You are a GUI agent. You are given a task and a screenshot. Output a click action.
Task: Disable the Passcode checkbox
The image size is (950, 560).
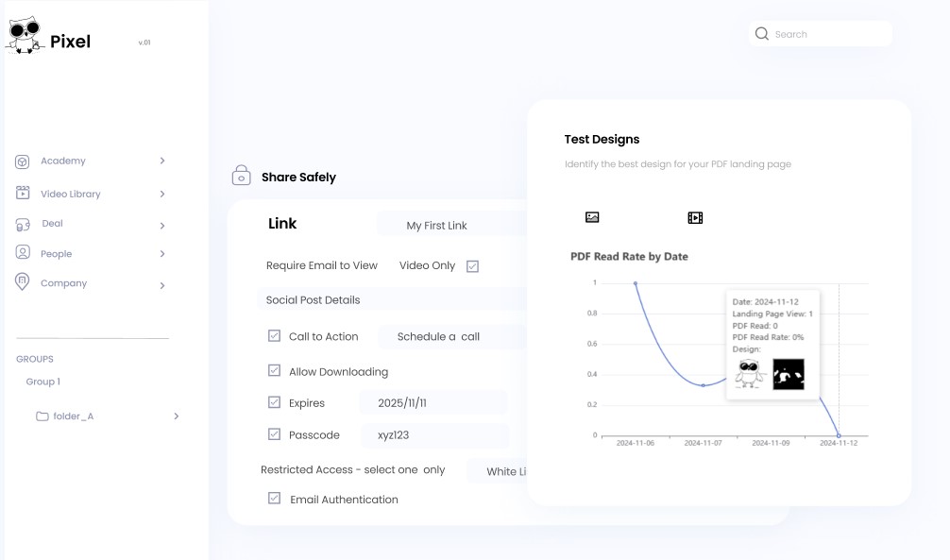coord(274,434)
